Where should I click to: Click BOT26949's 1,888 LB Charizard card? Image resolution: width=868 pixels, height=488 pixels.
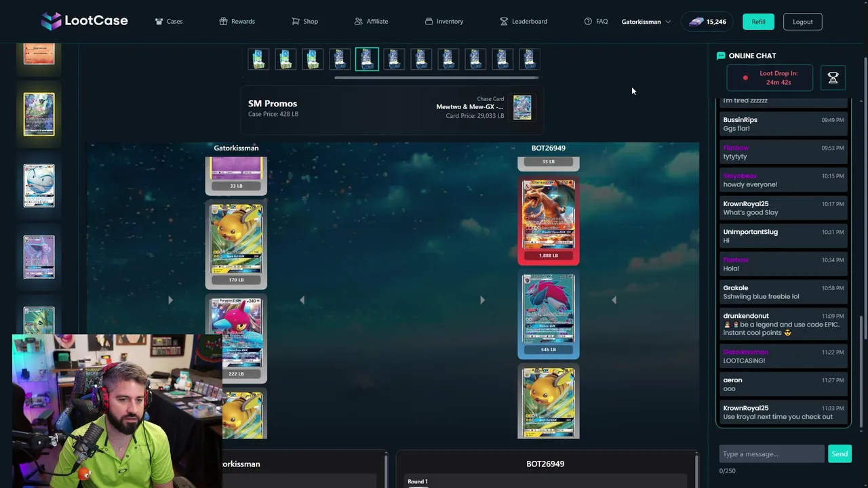[x=549, y=220]
